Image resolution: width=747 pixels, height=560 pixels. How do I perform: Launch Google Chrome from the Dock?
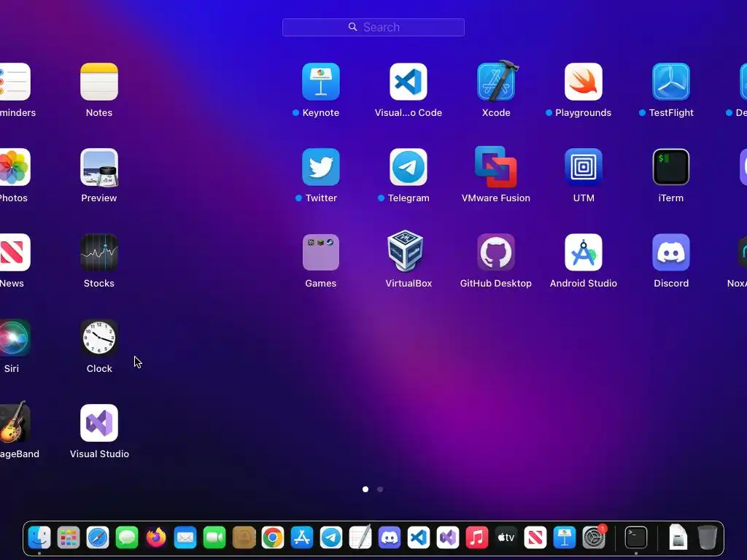[x=273, y=537]
